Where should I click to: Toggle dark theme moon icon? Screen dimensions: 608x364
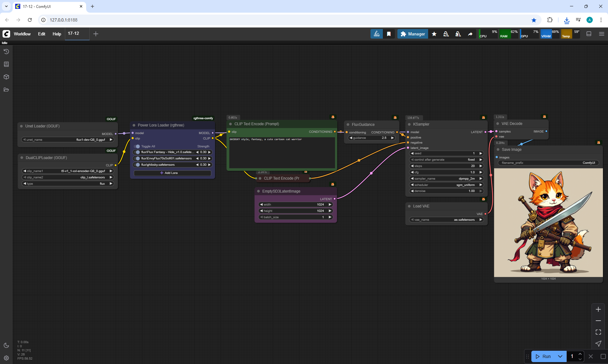6,345
